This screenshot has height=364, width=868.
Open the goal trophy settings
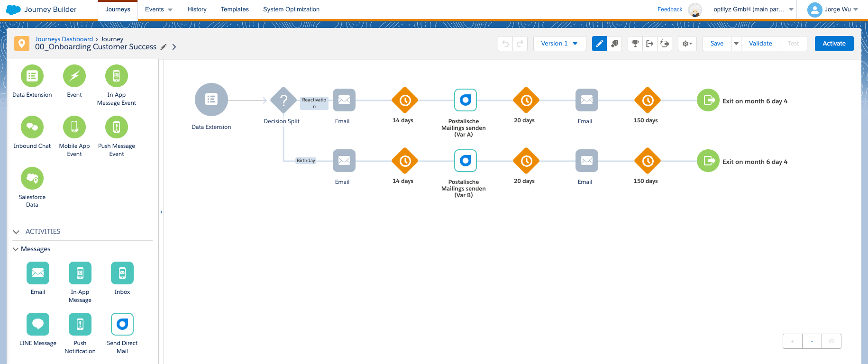(x=635, y=44)
